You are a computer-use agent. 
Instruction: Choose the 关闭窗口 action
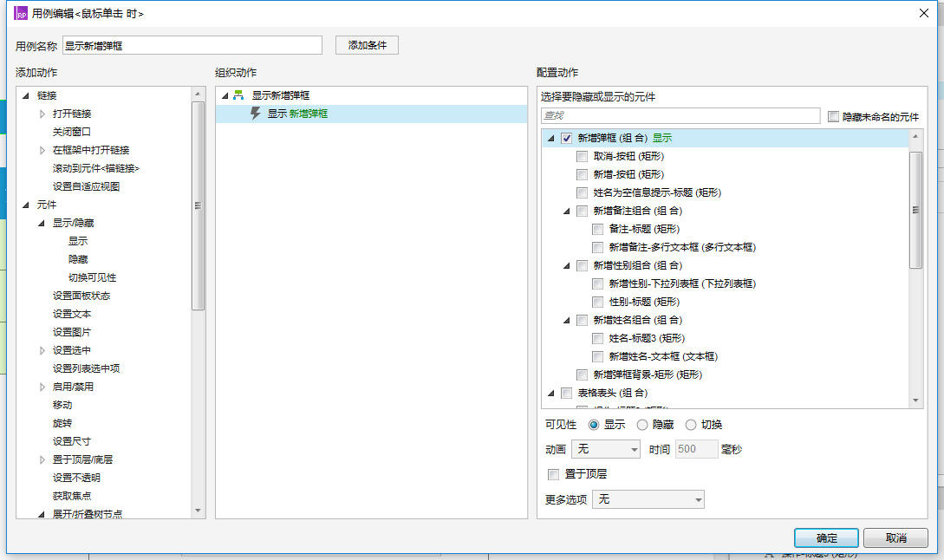(x=72, y=132)
